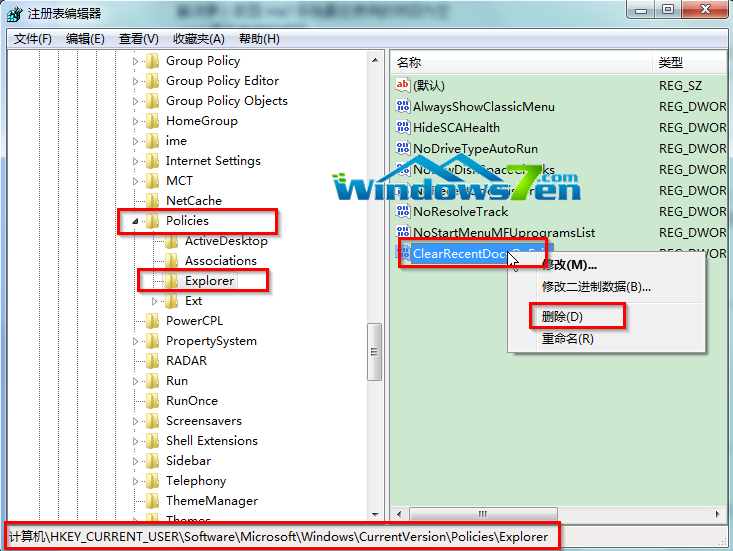Select the (默认) string value icon
This screenshot has width=733, height=551.
click(402, 85)
